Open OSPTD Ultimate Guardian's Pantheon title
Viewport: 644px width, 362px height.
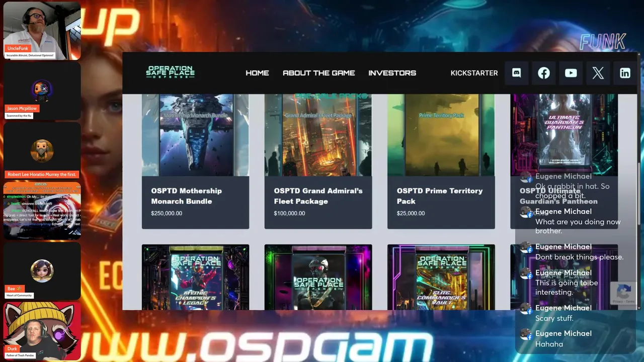(x=558, y=196)
